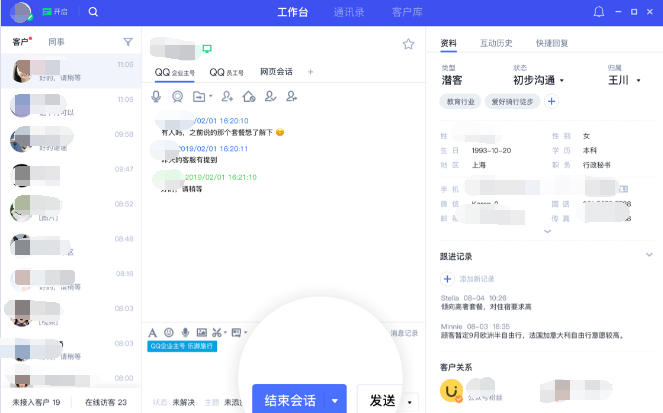Click the microphone voice icon in chat toolbar
This screenshot has height=413, width=663.
(x=156, y=96)
